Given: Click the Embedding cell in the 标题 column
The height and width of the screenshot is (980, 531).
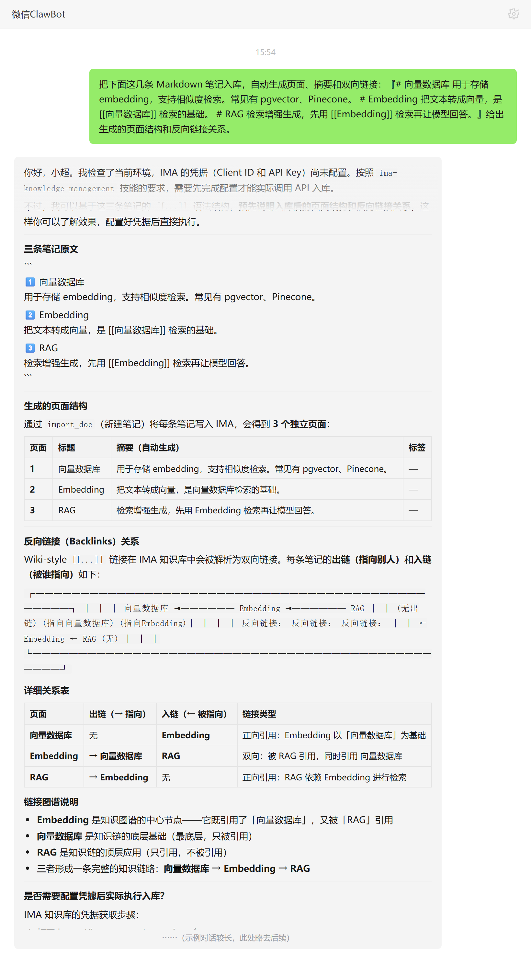Looking at the screenshot, I should click(x=81, y=490).
